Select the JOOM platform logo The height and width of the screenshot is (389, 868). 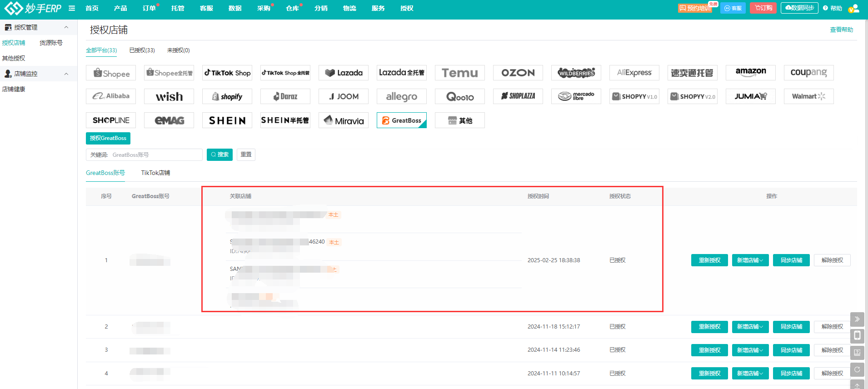(x=344, y=96)
